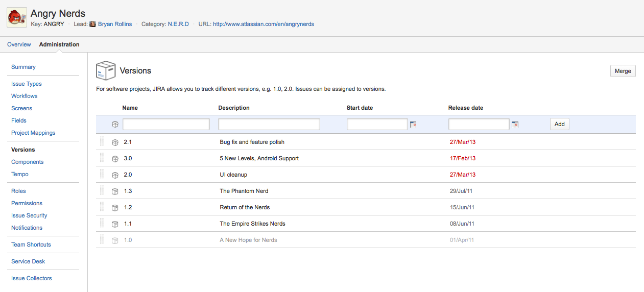644x292 pixels.
Task: Focus the version Name input field
Action: pyautogui.click(x=166, y=124)
